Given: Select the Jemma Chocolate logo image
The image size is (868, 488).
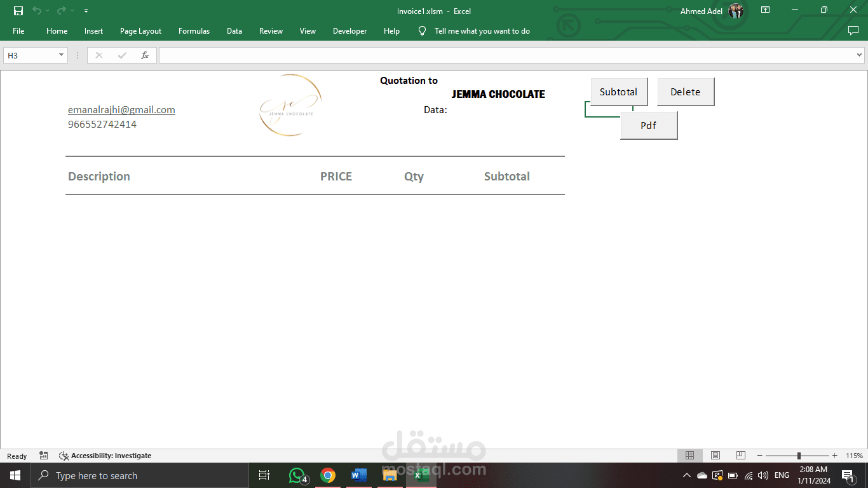Looking at the screenshot, I should click(290, 105).
